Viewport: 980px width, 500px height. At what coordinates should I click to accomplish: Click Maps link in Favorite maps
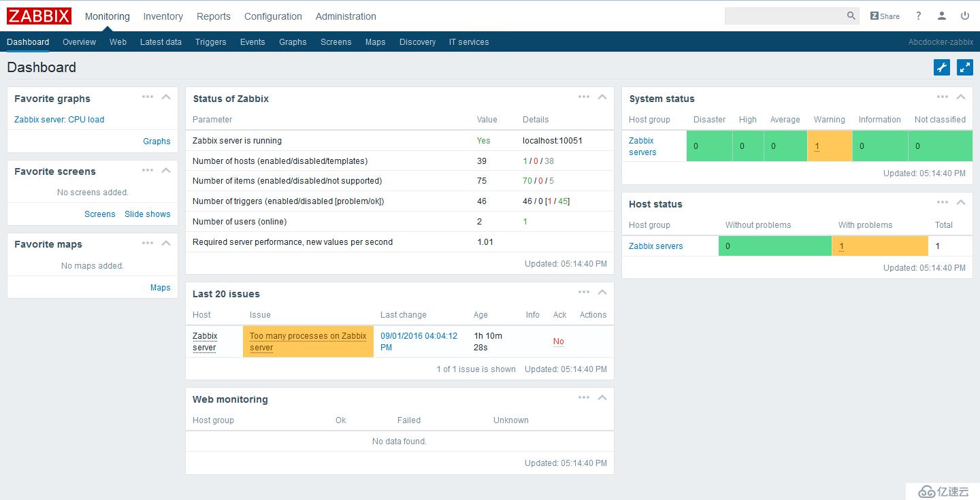pos(161,288)
